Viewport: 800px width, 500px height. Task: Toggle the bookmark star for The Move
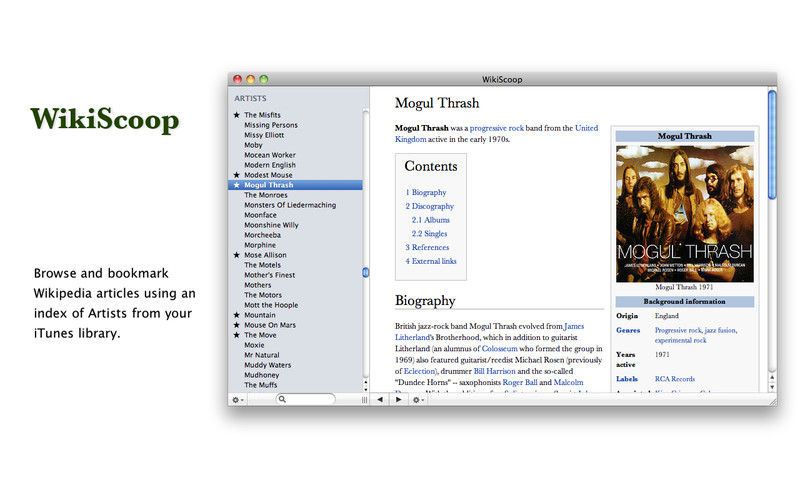click(236, 335)
